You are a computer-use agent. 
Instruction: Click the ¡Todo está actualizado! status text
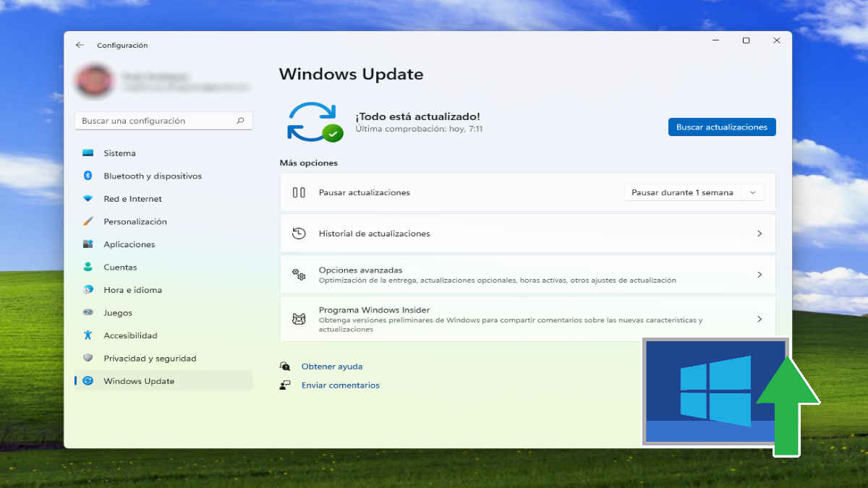point(417,116)
